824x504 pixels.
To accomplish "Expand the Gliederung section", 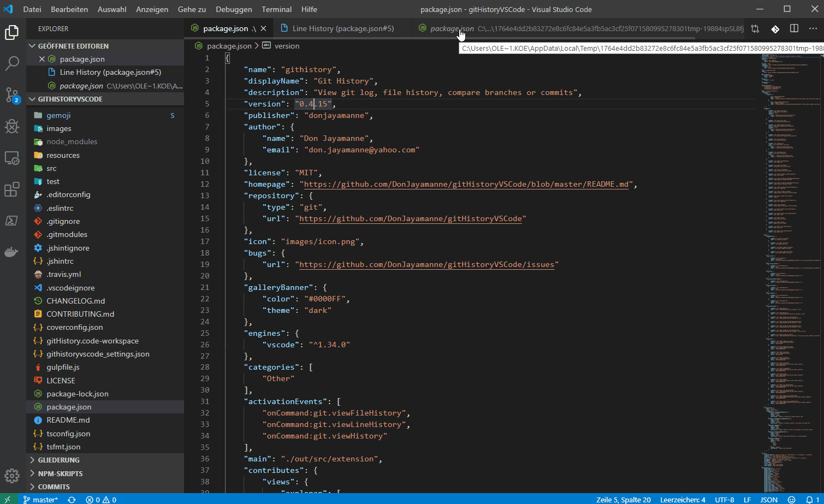I will point(105,460).
